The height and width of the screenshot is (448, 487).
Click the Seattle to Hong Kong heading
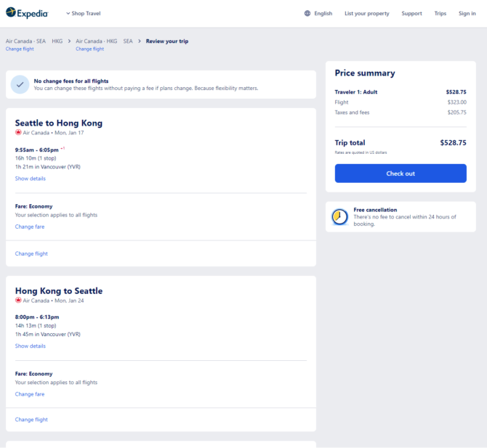(59, 123)
